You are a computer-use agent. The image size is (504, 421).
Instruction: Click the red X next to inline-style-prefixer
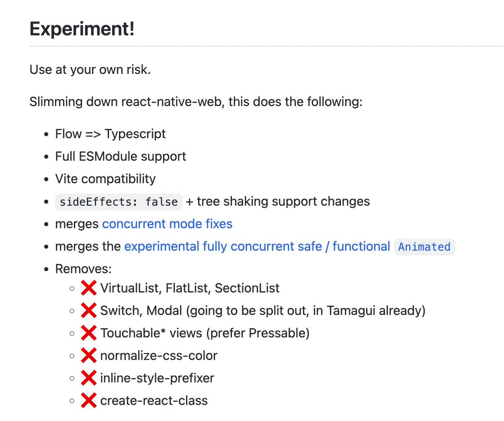[x=89, y=378]
